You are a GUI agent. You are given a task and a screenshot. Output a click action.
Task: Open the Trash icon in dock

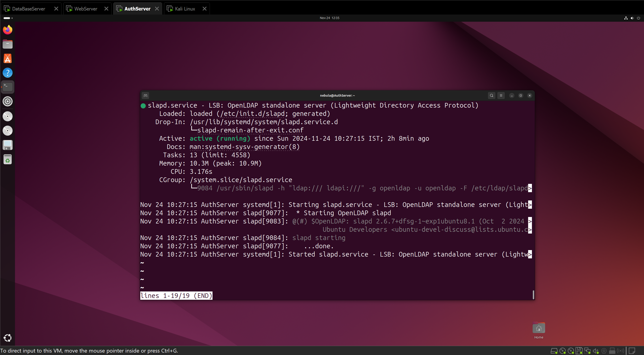8,159
